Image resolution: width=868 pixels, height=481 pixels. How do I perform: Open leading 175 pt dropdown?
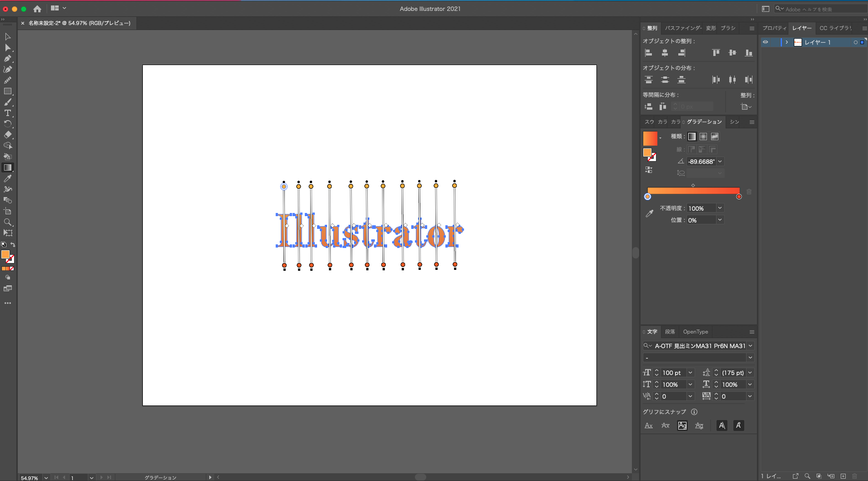coord(750,373)
